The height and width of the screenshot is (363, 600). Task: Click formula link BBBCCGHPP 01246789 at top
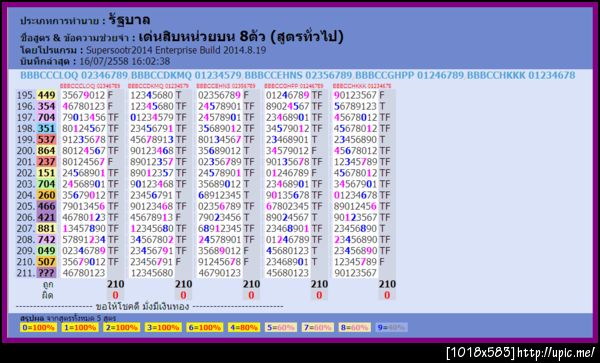click(409, 75)
